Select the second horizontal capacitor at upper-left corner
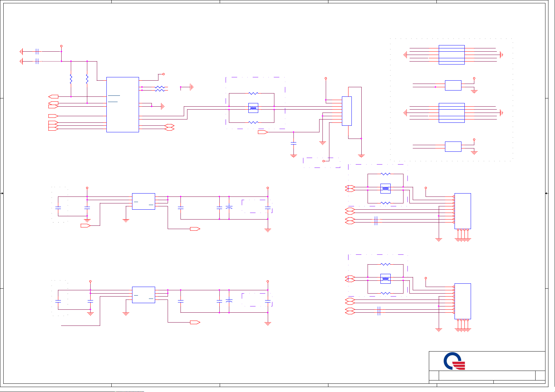The image size is (555, 392). [x=37, y=61]
